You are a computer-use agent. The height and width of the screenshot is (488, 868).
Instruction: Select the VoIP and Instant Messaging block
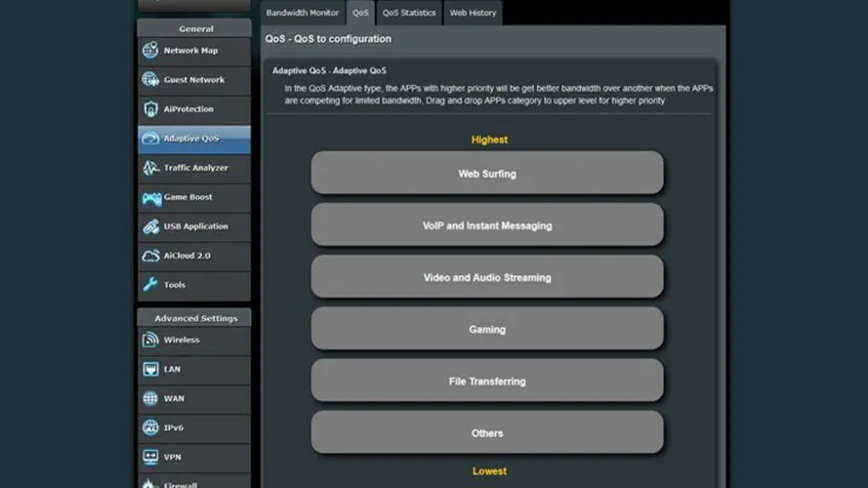click(x=487, y=225)
